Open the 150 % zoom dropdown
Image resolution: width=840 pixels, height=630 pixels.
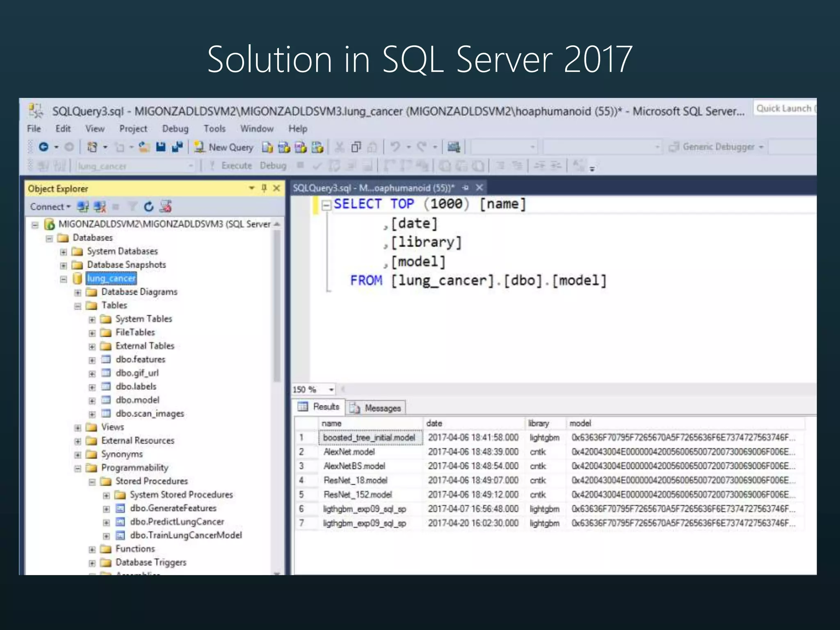click(331, 389)
